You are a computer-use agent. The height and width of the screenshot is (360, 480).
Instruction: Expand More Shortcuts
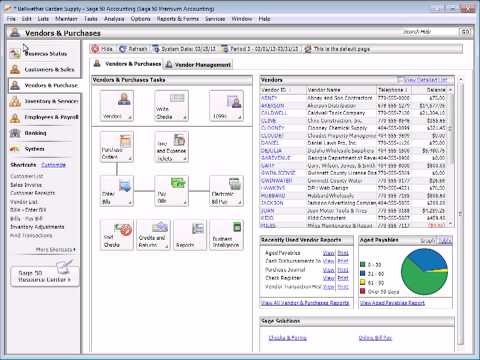[56, 249]
